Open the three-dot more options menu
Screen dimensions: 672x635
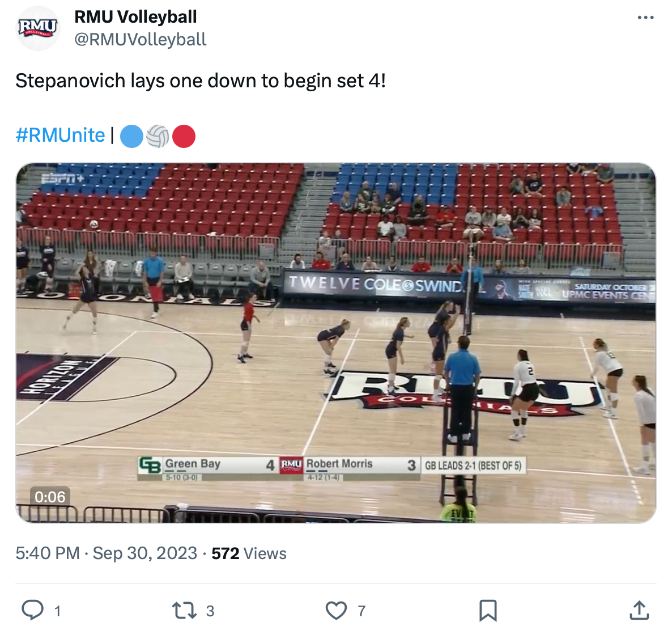[x=645, y=18]
